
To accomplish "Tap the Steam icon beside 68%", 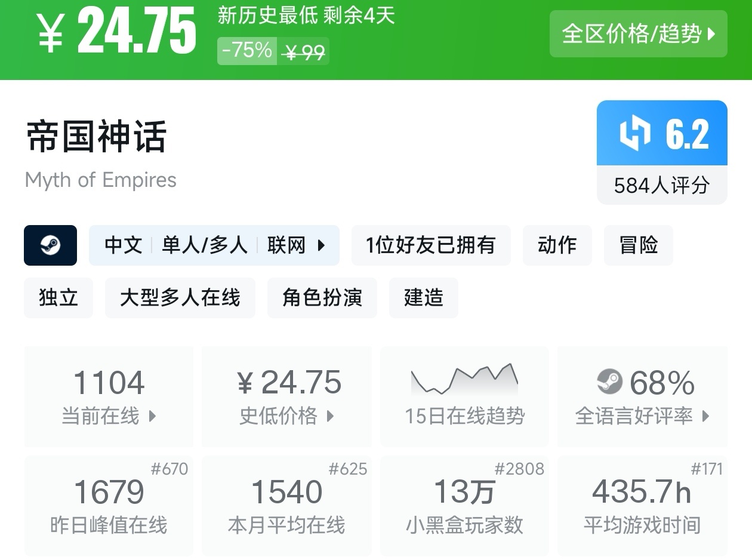I will tap(609, 382).
